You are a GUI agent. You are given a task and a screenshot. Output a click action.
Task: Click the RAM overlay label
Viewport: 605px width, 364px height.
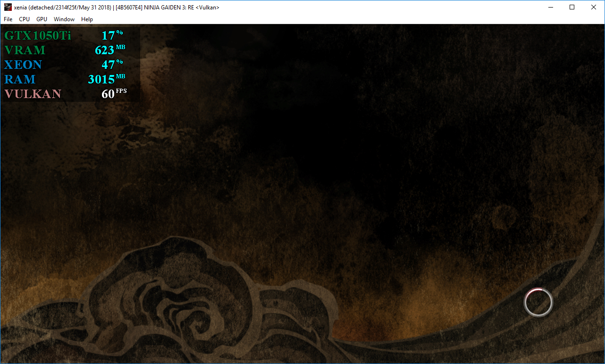[20, 79]
